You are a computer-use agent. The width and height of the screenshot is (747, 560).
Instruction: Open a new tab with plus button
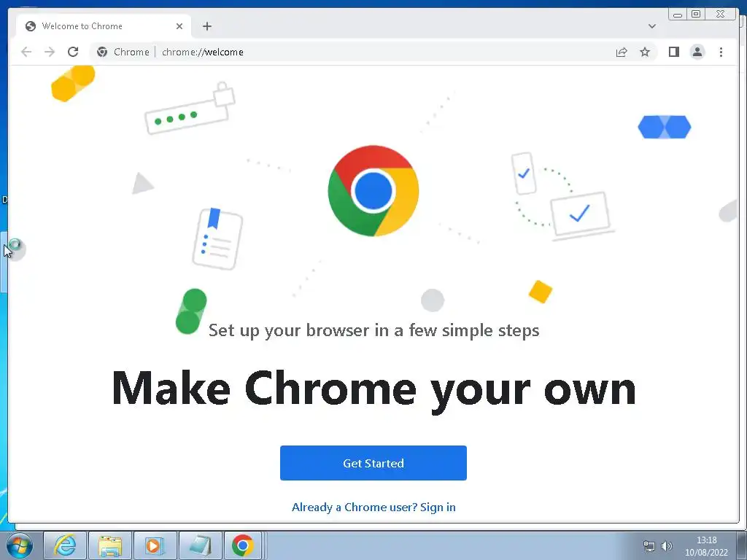coord(206,26)
